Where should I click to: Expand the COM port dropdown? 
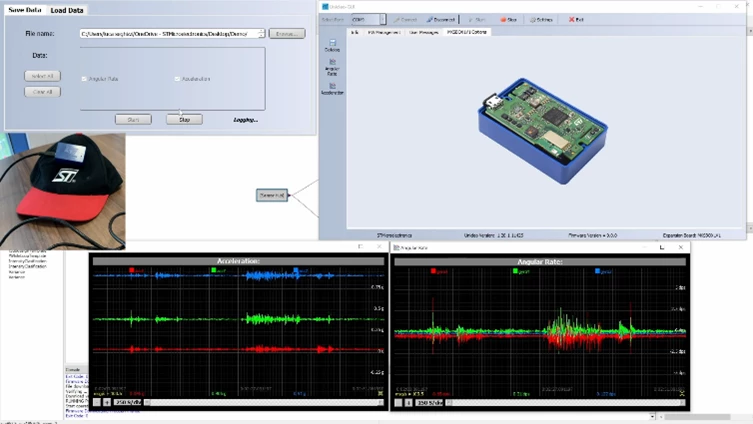(x=383, y=20)
